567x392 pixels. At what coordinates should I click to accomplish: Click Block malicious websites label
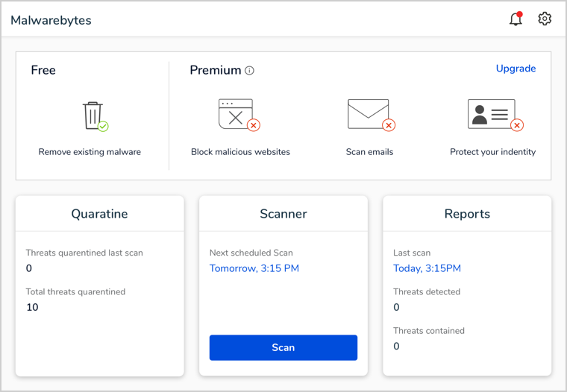click(x=240, y=152)
